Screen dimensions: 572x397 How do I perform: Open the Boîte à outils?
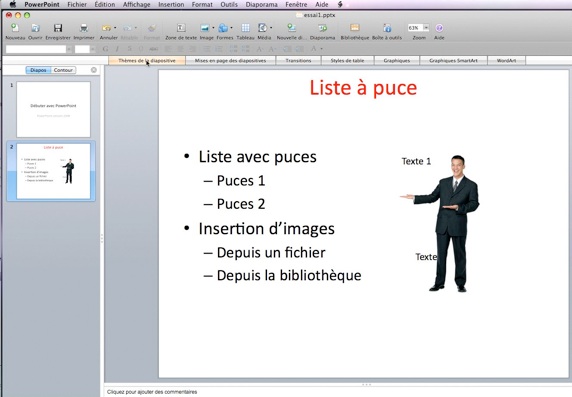(x=387, y=28)
